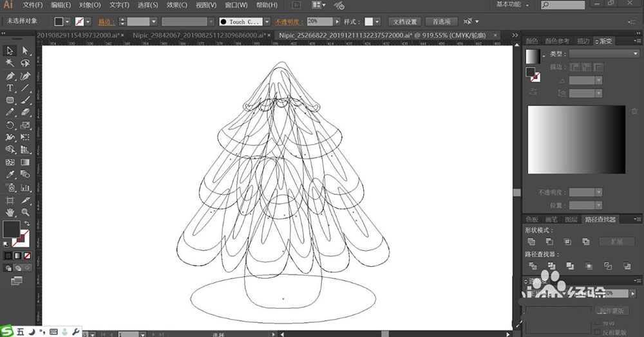Open the 样式 style dropdown
Screen dimensions: 644x337
click(377, 22)
